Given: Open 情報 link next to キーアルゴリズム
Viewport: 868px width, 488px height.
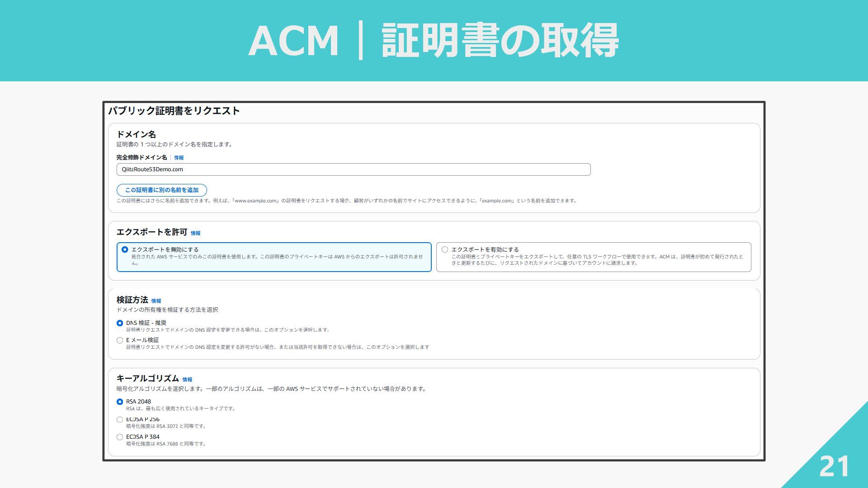Looking at the screenshot, I should click(188, 380).
